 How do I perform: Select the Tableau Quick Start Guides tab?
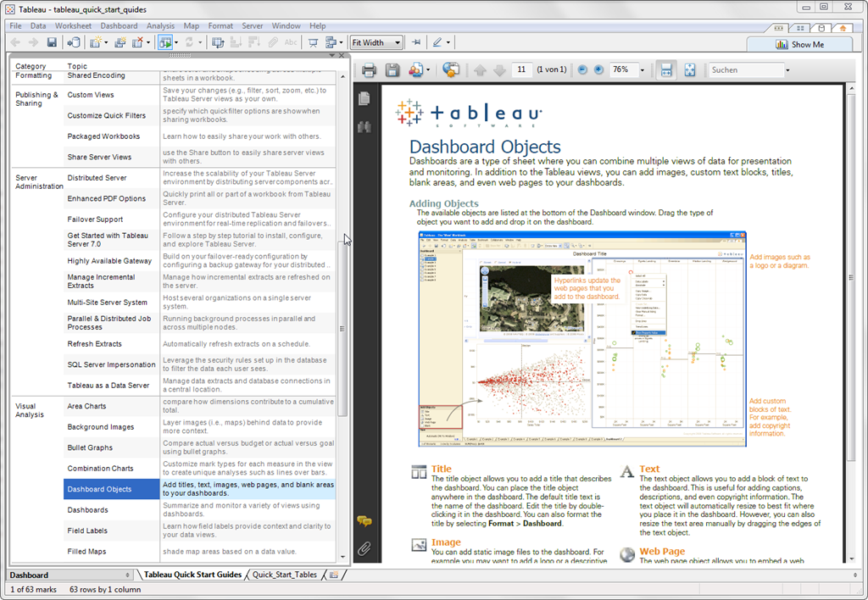[x=192, y=575]
